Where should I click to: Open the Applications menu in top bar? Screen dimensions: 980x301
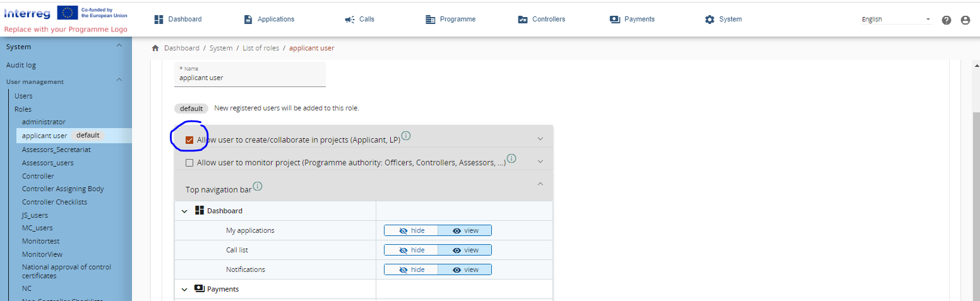[269, 20]
